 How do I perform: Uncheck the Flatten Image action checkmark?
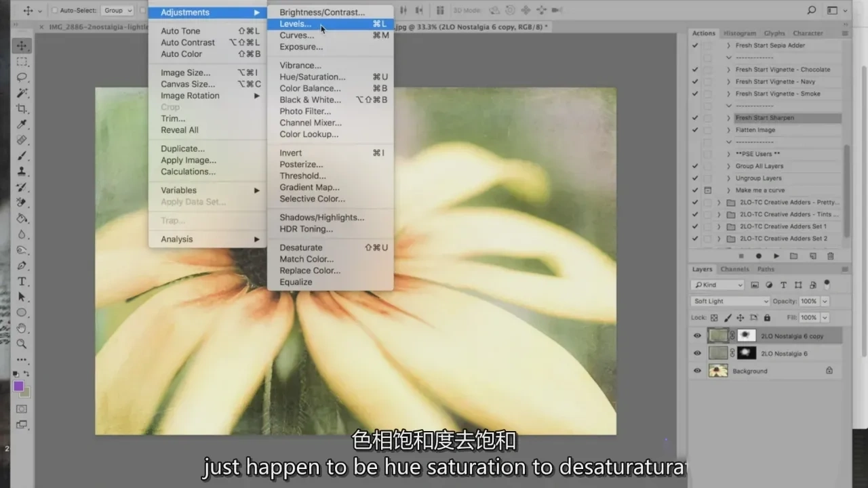pyautogui.click(x=694, y=130)
